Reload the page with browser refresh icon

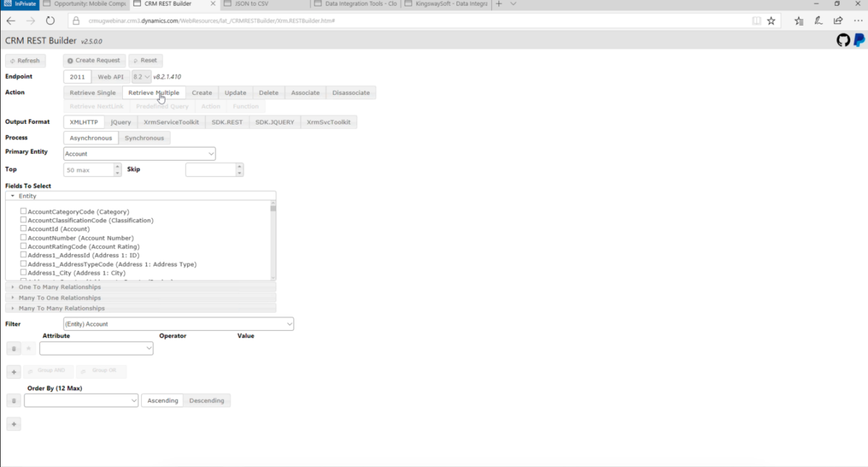[x=50, y=21]
